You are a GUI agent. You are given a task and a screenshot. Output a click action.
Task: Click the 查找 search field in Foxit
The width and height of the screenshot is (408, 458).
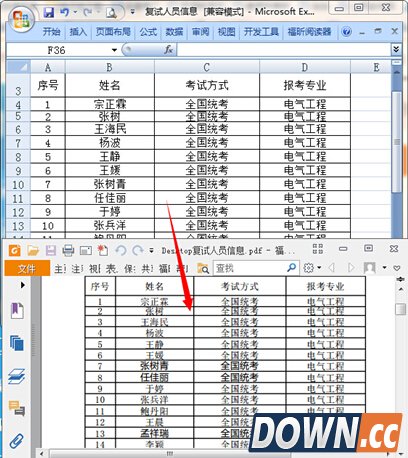click(x=249, y=268)
